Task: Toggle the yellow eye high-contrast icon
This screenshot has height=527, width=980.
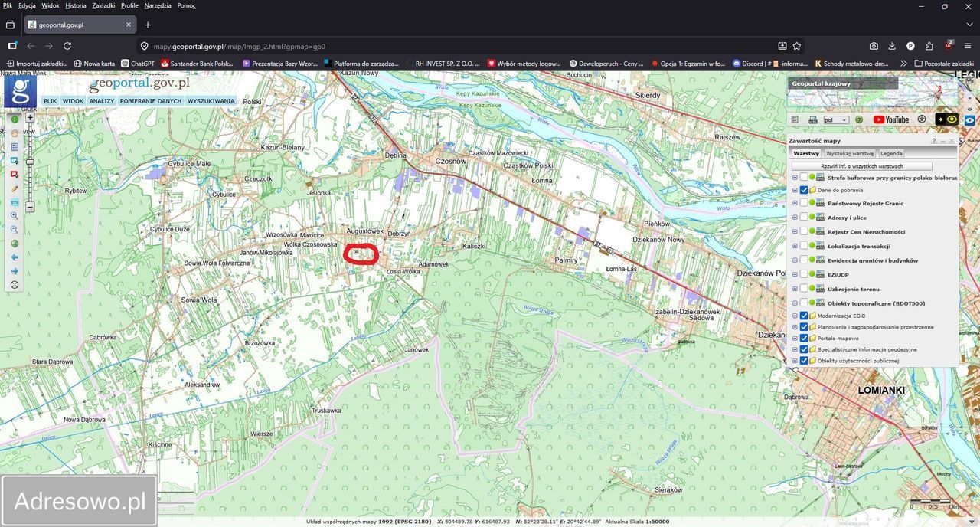Action: coord(946,119)
